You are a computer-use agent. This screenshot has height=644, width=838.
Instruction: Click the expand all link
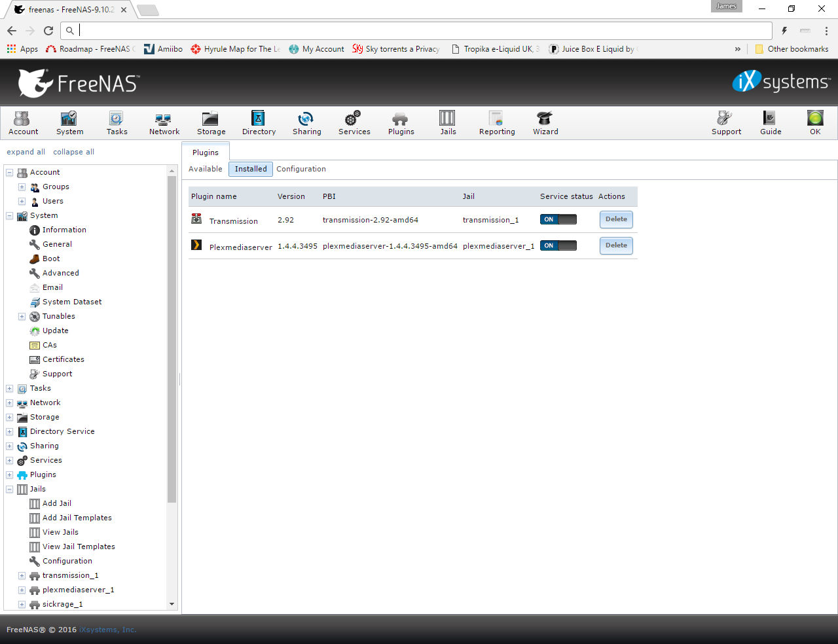(x=26, y=152)
